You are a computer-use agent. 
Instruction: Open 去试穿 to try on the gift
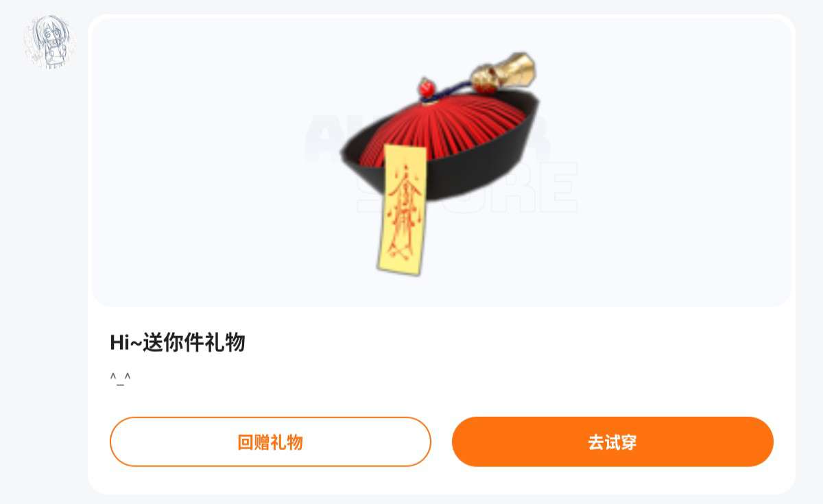[x=612, y=442]
